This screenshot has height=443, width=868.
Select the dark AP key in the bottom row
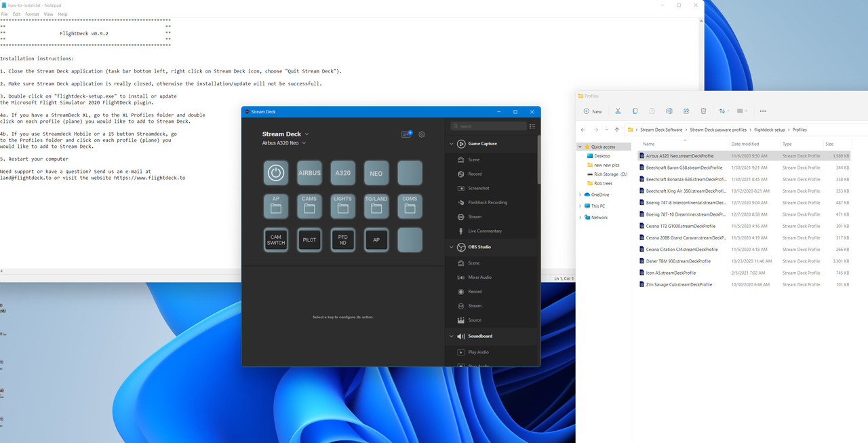pyautogui.click(x=376, y=239)
